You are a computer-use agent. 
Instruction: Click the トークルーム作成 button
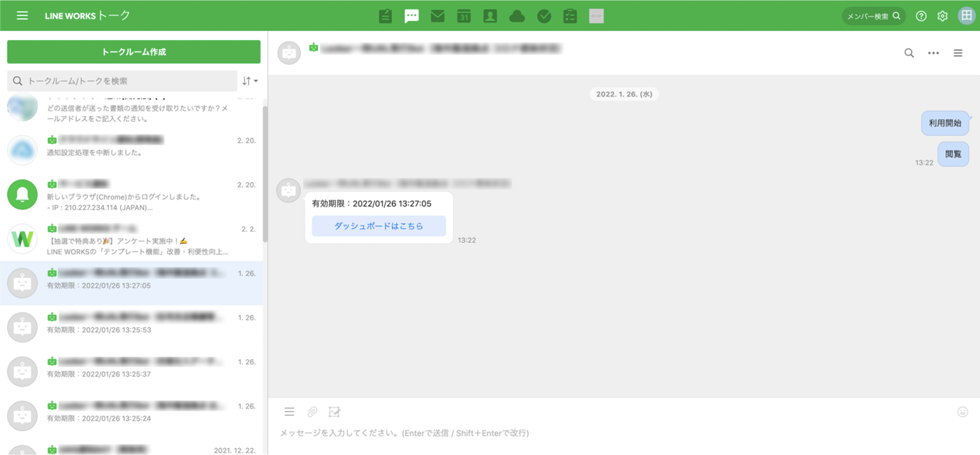tap(134, 52)
